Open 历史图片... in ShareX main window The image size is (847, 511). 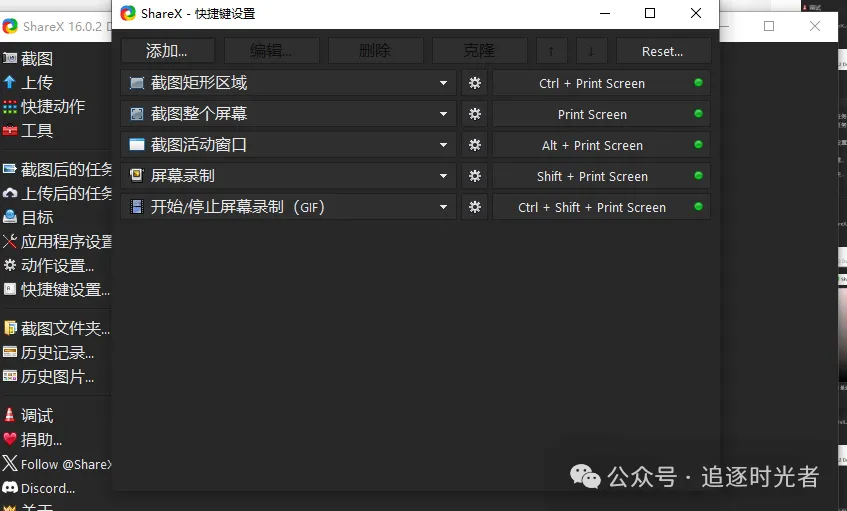pyautogui.click(x=49, y=376)
